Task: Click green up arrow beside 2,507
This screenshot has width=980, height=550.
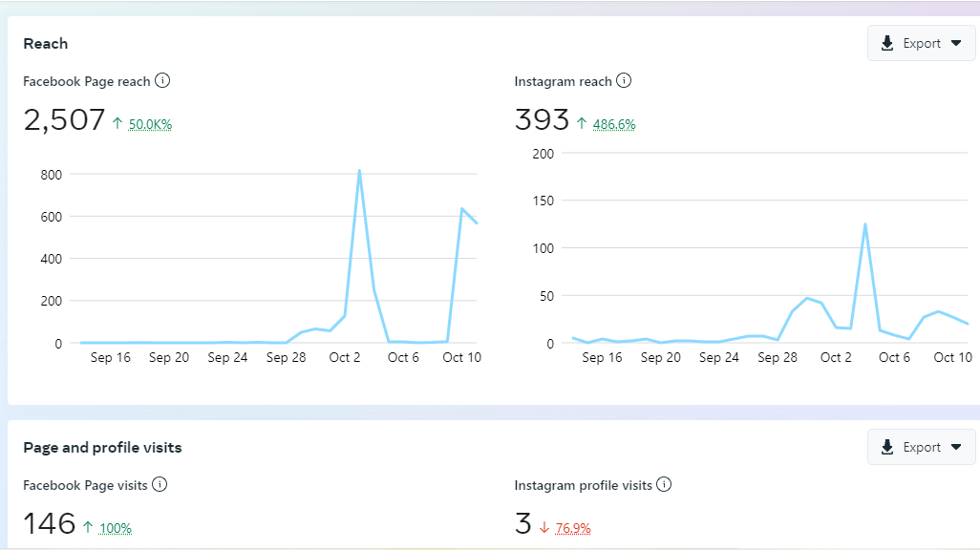Action: click(117, 123)
